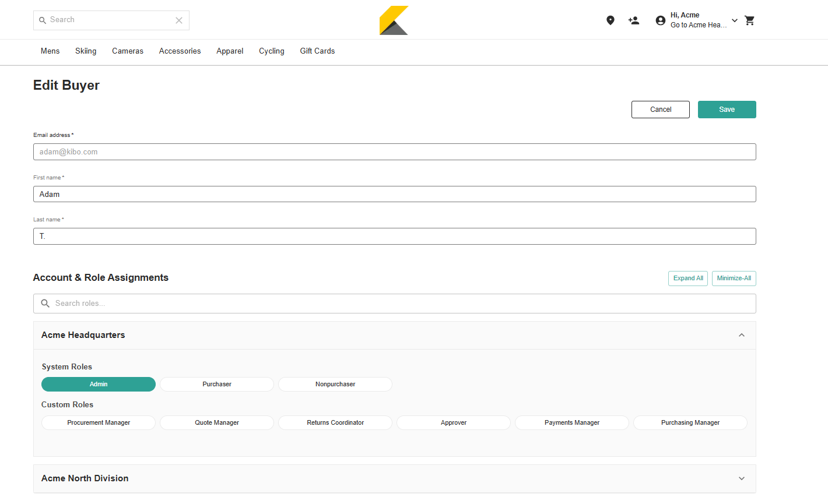The image size is (828, 504).
Task: Expand the account dropdown chevron
Action: [735, 20]
